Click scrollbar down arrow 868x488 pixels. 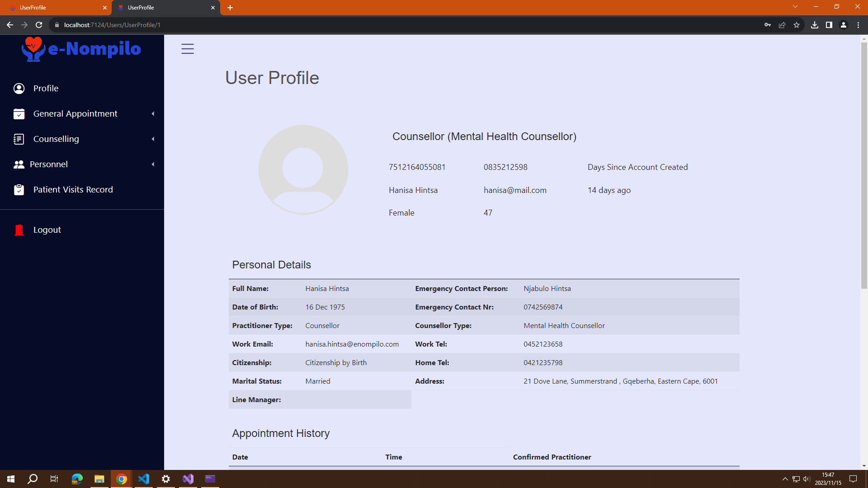point(864,466)
